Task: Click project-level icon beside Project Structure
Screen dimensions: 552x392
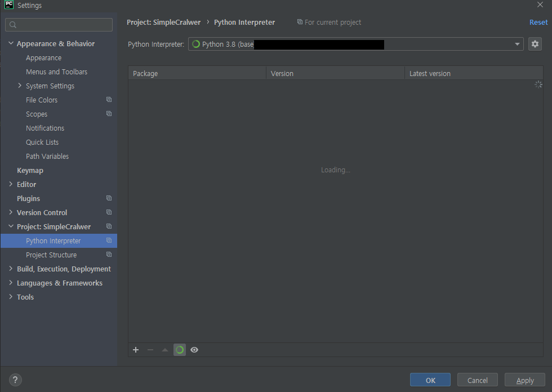Action: (x=109, y=255)
